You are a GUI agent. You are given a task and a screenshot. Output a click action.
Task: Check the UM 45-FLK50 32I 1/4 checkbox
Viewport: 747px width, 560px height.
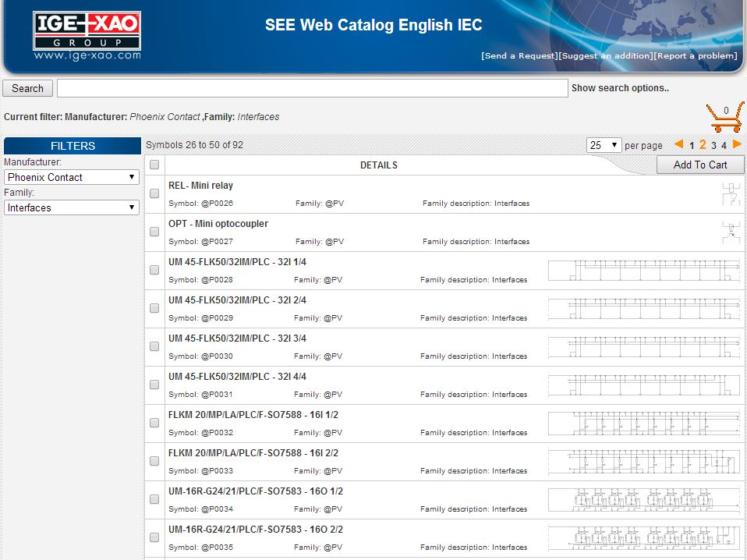click(x=154, y=270)
